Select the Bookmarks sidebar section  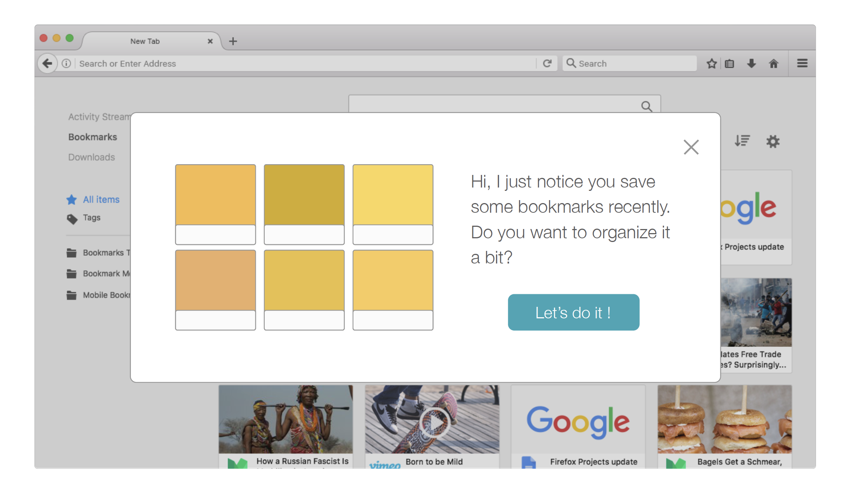93,137
